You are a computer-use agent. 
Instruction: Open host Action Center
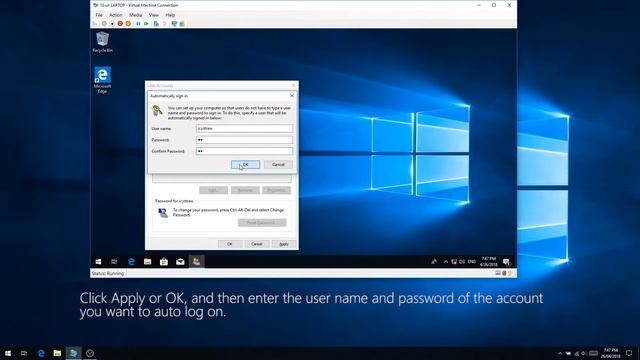[x=629, y=353]
